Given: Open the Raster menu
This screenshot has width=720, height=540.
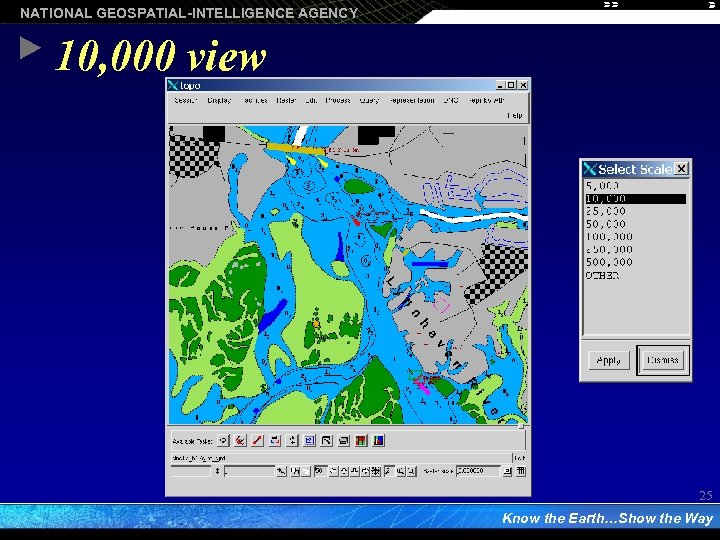Looking at the screenshot, I should (286, 100).
